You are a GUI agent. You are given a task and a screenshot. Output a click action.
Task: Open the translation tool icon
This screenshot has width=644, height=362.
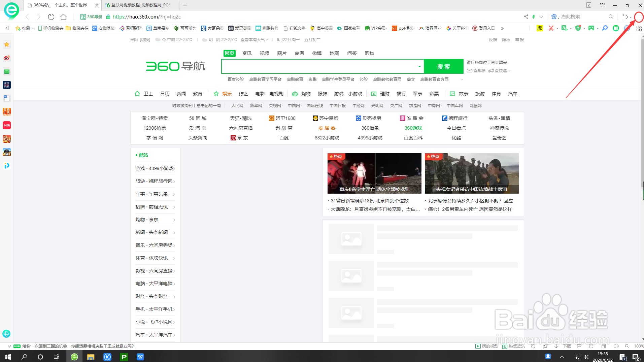(x=565, y=28)
